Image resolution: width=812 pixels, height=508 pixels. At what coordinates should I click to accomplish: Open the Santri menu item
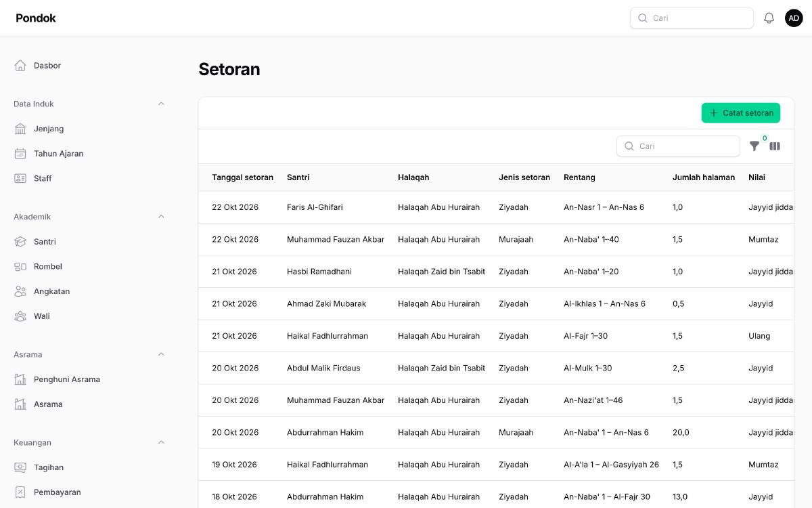coord(89,242)
